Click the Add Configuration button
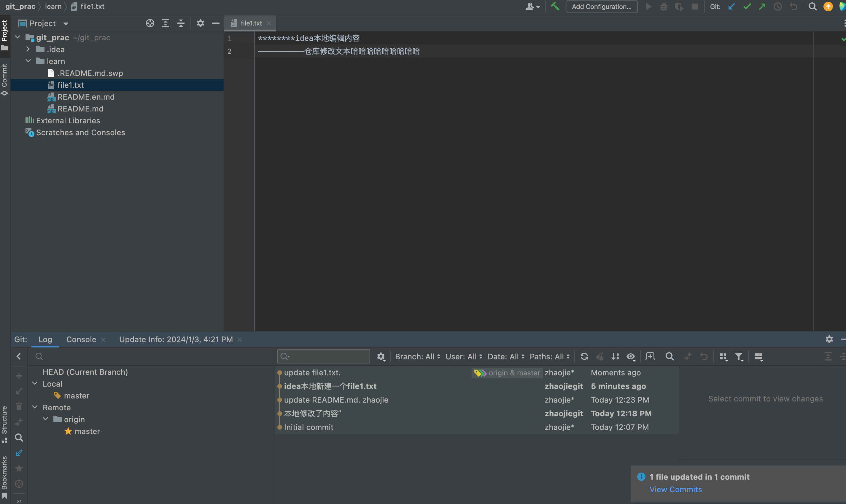 click(602, 7)
